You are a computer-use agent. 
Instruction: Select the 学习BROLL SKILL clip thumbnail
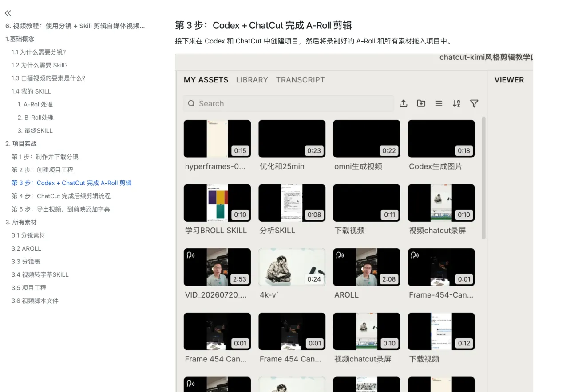tap(217, 203)
